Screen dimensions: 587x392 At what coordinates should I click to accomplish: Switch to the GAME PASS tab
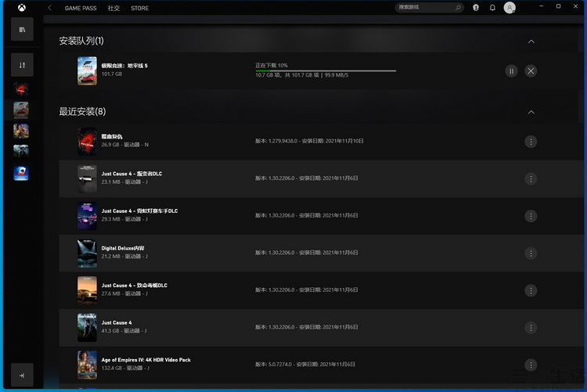click(x=81, y=8)
